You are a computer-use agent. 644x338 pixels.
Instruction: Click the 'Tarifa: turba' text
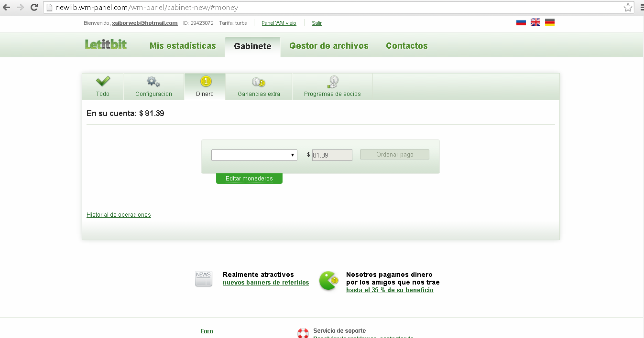point(233,23)
